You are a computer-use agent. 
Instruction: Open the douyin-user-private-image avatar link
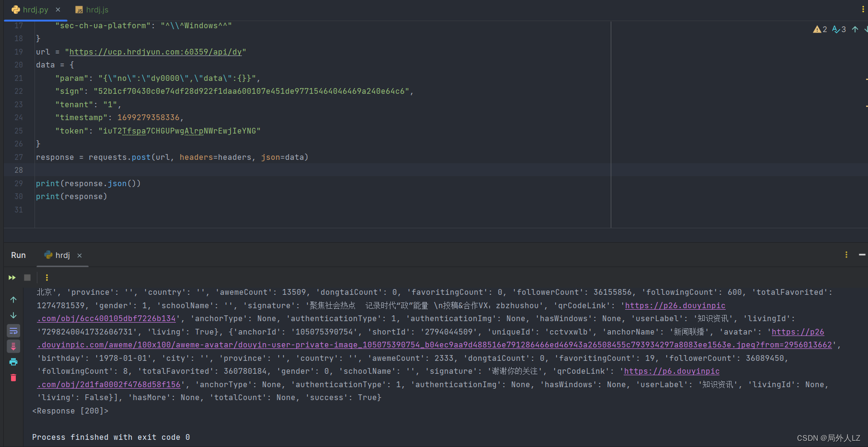(434, 345)
